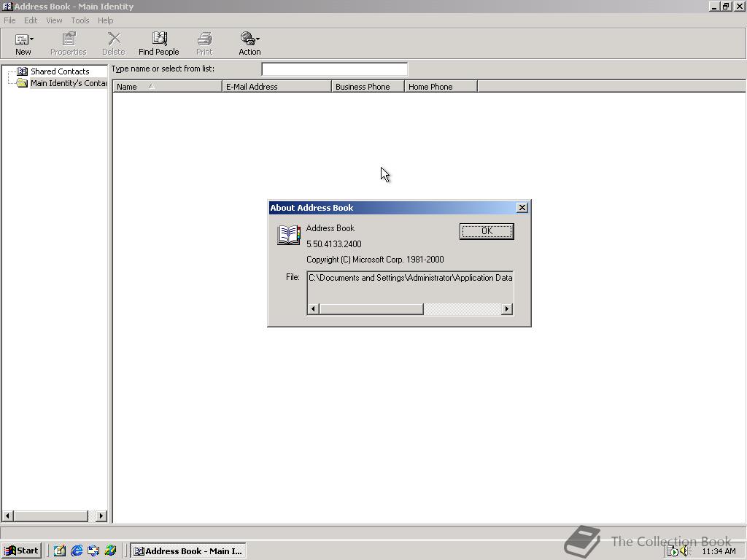Viewport: 747px width, 560px height.
Task: Click the task scheduler icon in the tray
Action: click(672, 551)
